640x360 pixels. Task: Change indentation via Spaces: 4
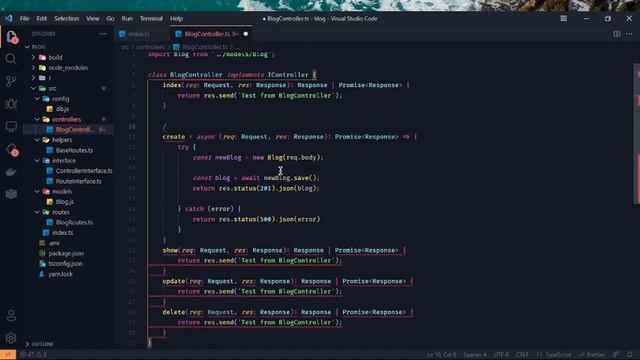(475, 355)
